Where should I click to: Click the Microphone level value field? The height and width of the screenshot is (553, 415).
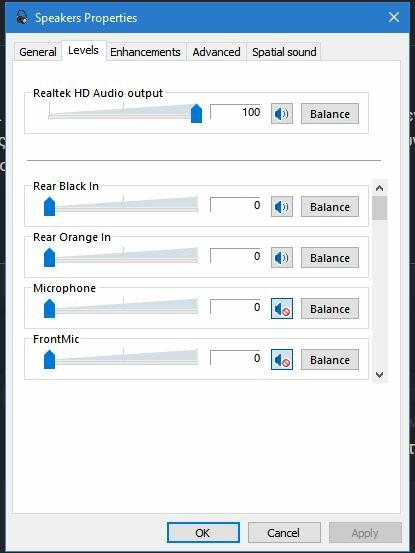coord(235,307)
